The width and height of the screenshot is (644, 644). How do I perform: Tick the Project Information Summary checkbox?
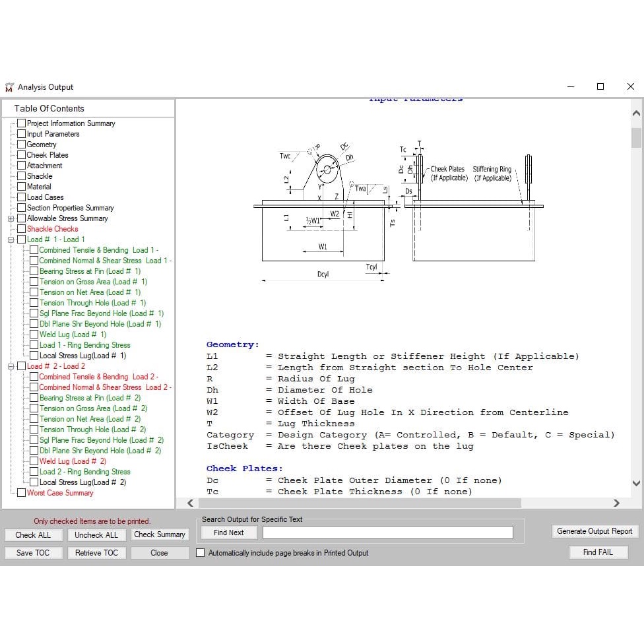(21, 123)
